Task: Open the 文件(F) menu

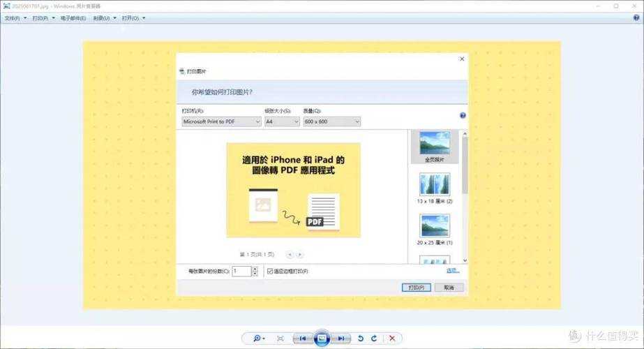Action: tap(15, 18)
